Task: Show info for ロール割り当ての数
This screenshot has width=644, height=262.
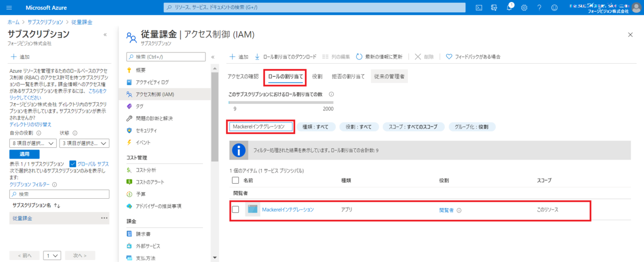Action: [331, 94]
